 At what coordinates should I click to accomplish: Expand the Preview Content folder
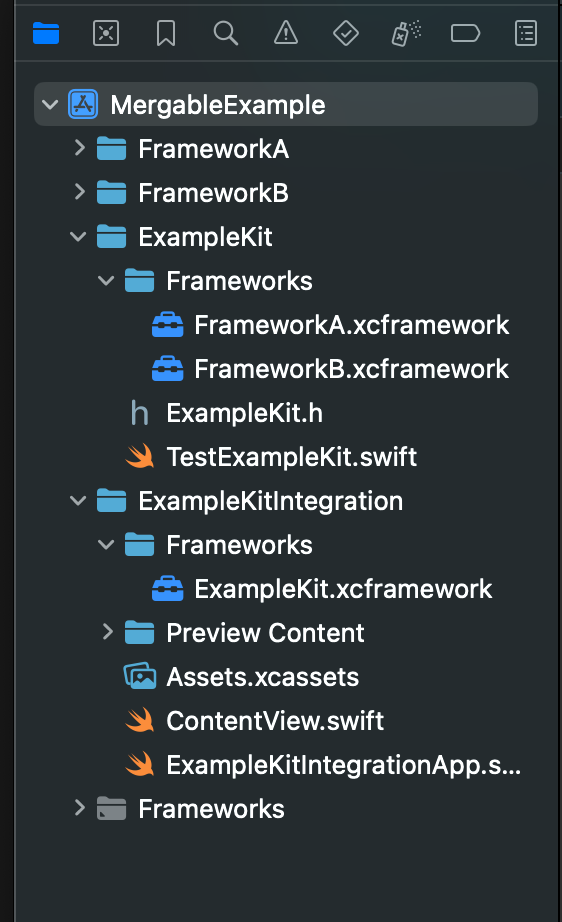pos(108,632)
